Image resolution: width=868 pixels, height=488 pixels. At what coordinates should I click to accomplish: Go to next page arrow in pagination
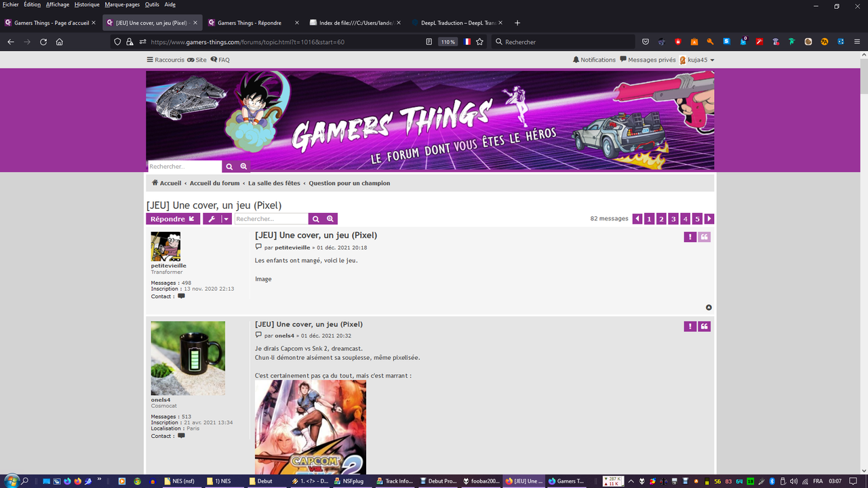click(x=709, y=219)
